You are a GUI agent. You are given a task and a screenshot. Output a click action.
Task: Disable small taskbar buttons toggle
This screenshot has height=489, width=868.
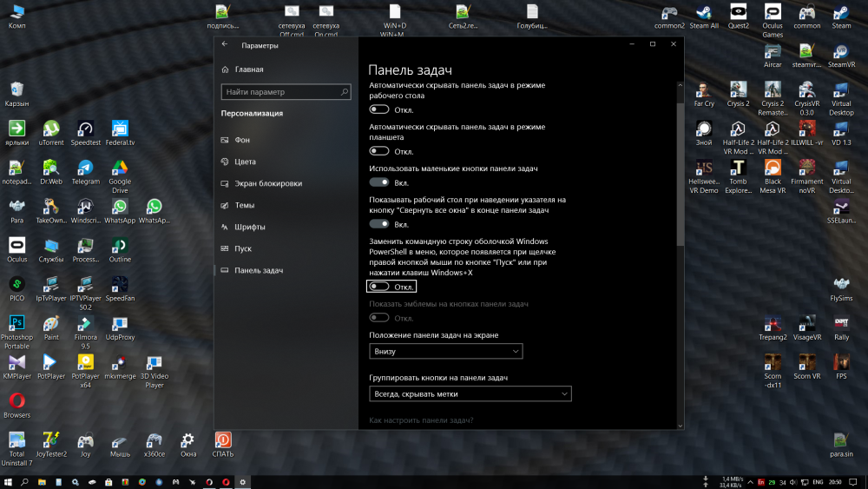(379, 182)
